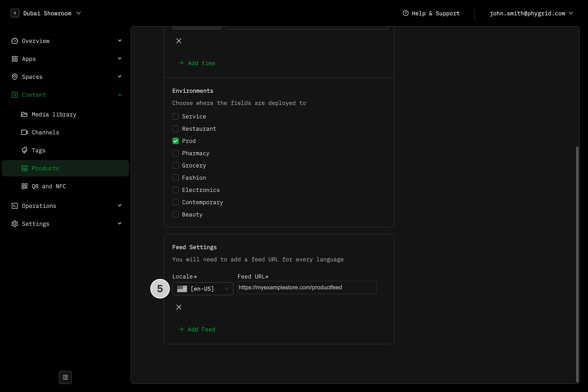Click the Tags icon in sidebar
588x392 pixels.
click(24, 150)
